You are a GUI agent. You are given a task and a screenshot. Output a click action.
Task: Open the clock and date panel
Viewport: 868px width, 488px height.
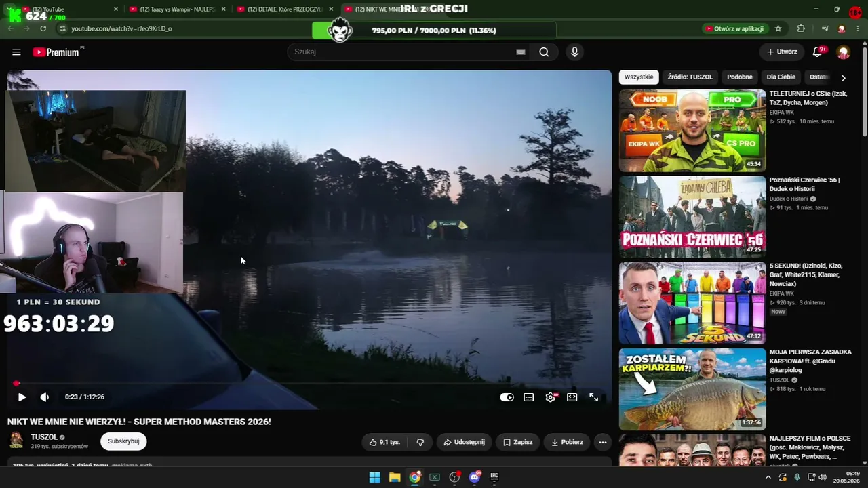846,477
